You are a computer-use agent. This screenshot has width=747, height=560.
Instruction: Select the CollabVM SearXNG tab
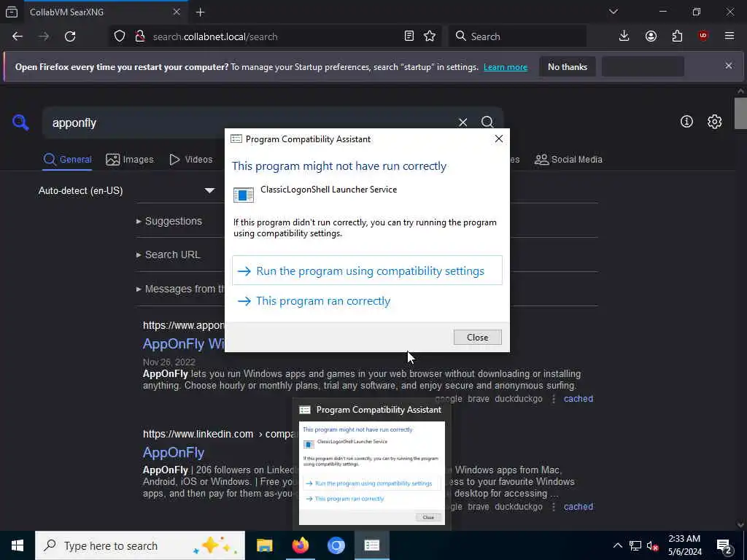(x=106, y=12)
